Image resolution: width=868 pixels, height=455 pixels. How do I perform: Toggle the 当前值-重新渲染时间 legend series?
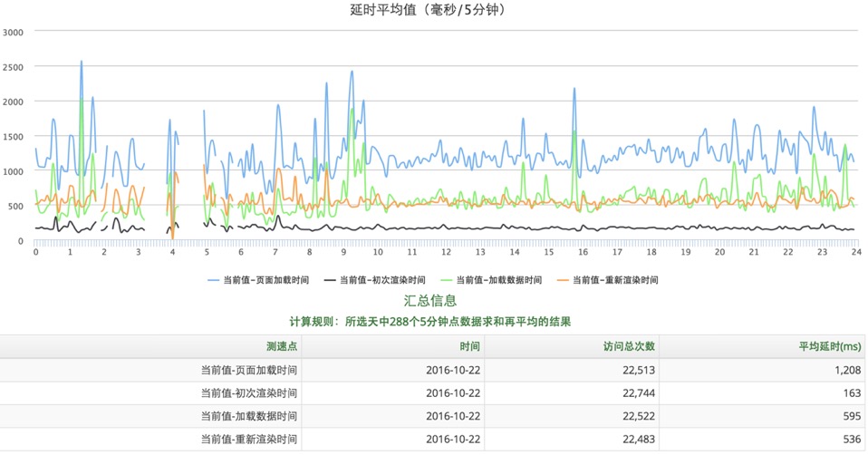(608, 280)
